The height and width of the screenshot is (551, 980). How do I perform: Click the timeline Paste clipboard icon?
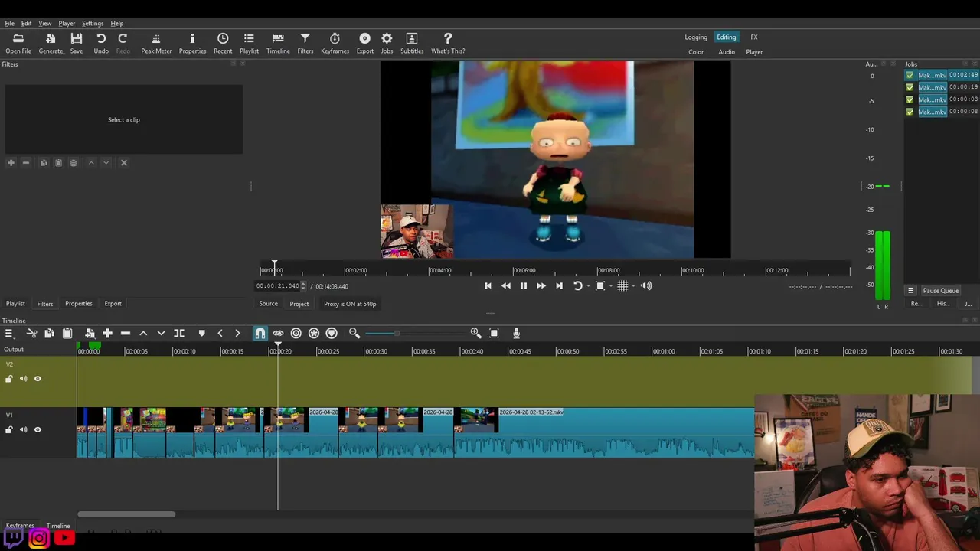point(67,333)
